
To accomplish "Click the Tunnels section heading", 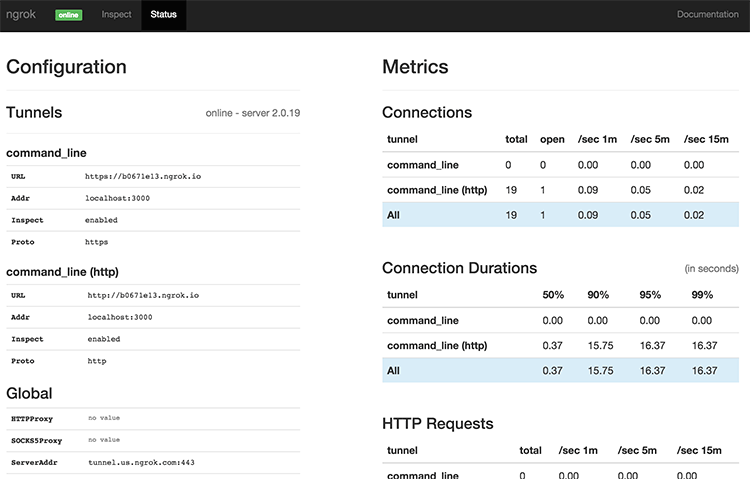I will [x=34, y=112].
